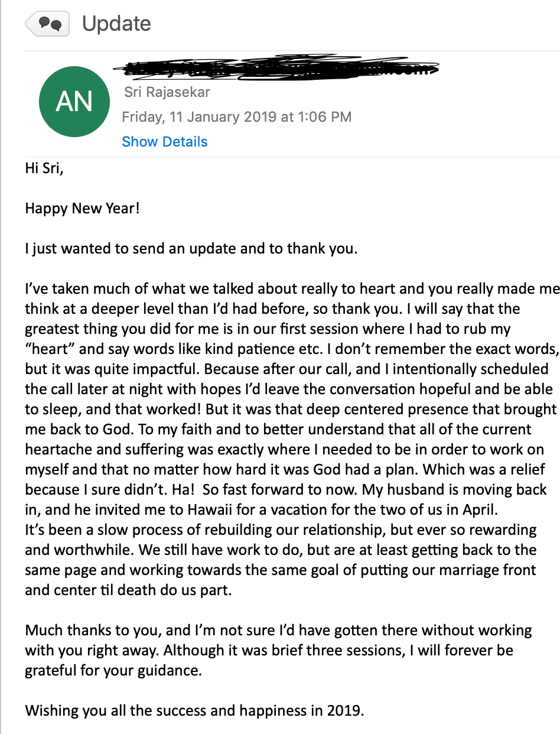Click the green AN sender avatar
Screen dimensions: 560x734
pyautogui.click(x=74, y=102)
